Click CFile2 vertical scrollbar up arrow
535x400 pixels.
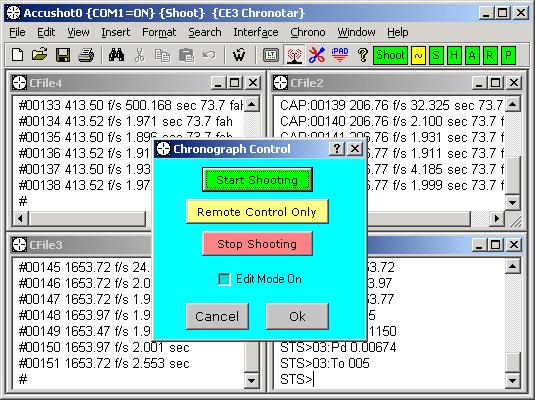(x=512, y=104)
